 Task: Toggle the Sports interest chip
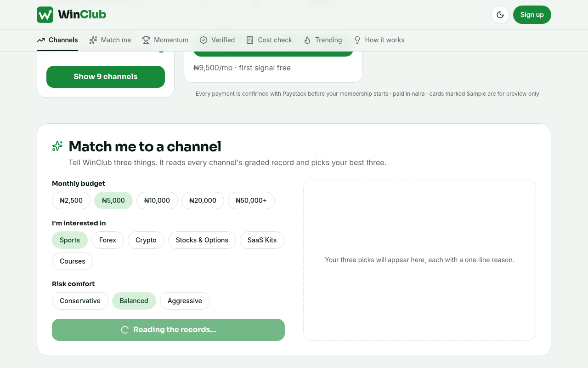click(70, 240)
